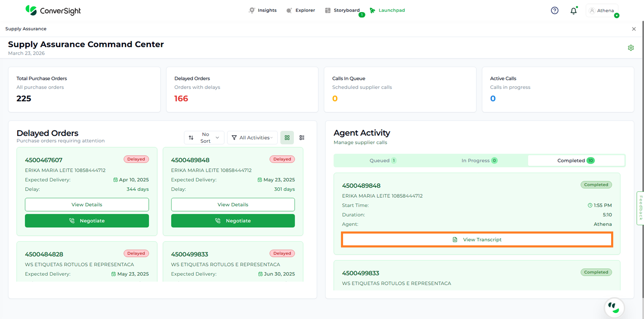
Task: Open the help question mark icon
Action: 555,11
